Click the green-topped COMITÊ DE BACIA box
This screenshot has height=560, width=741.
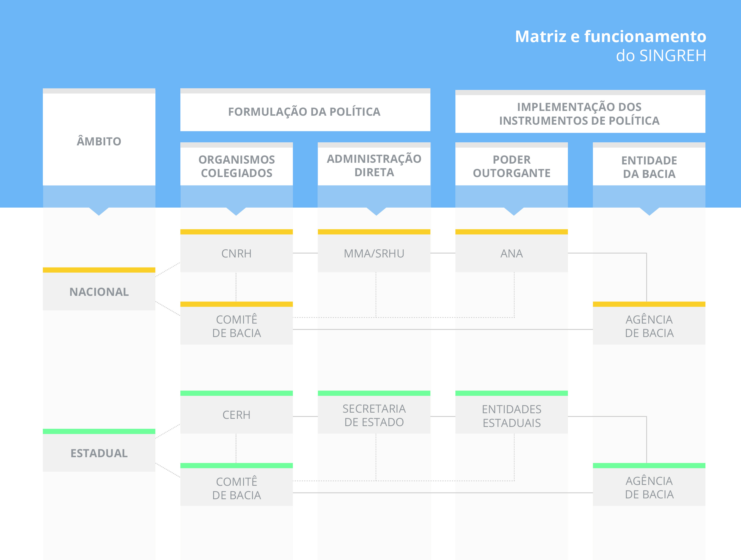tap(237, 488)
